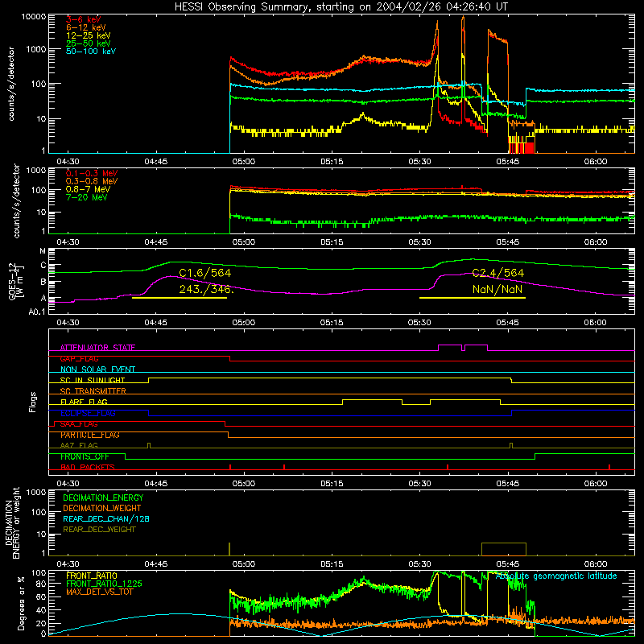The height and width of the screenshot is (644, 644).
Task: Select the 12-25 keV legend label
Action: tap(89, 35)
